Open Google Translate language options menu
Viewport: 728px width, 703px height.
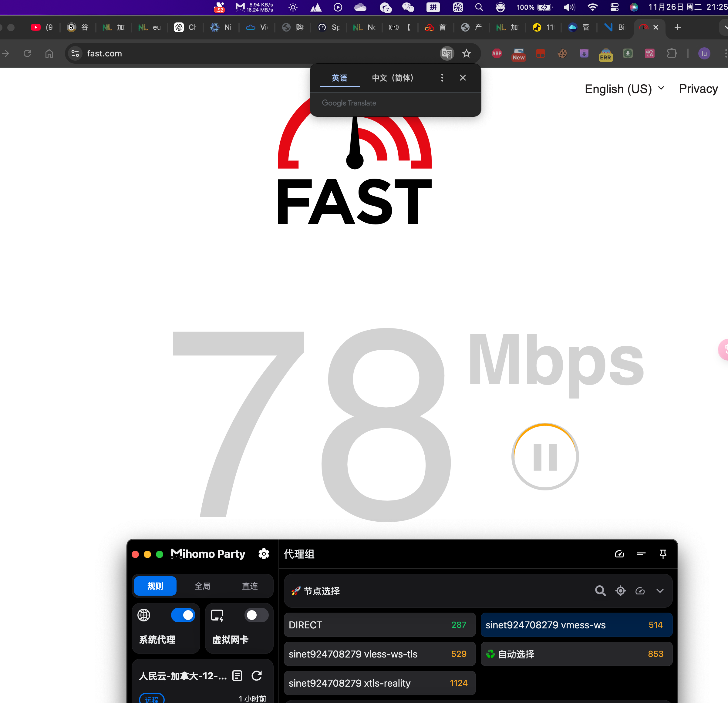pyautogui.click(x=442, y=77)
